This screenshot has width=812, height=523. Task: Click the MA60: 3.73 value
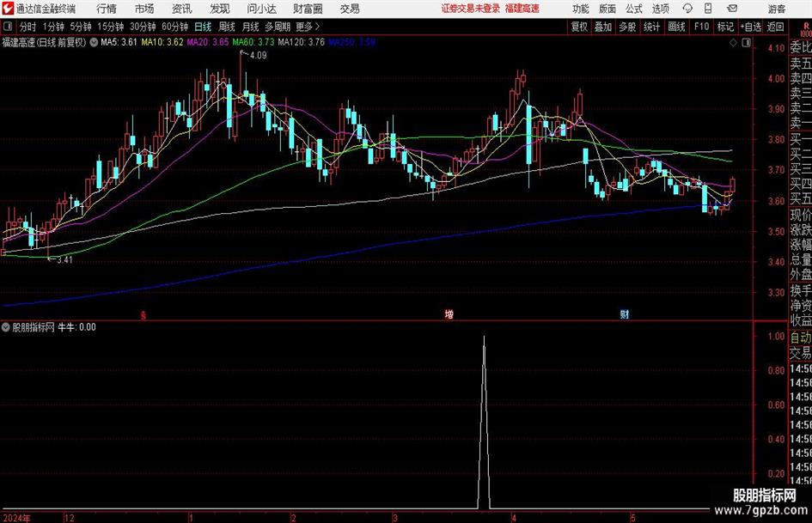253,42
